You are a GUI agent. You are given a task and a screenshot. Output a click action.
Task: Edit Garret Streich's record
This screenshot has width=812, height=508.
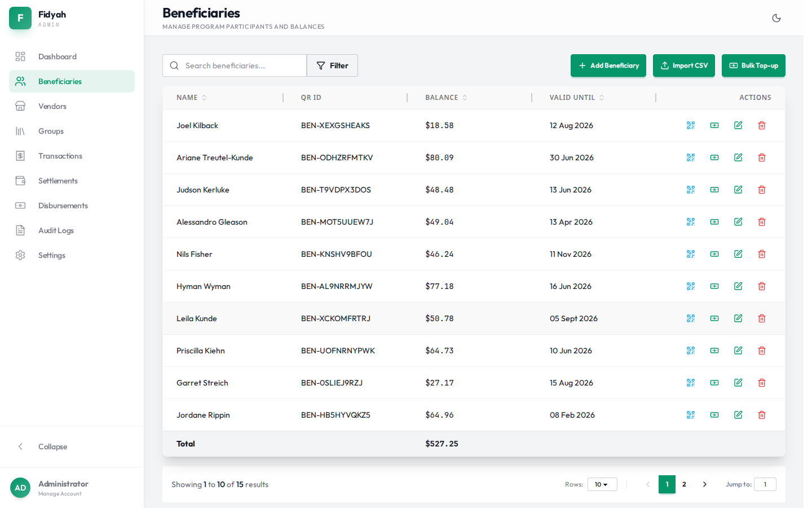point(738,383)
